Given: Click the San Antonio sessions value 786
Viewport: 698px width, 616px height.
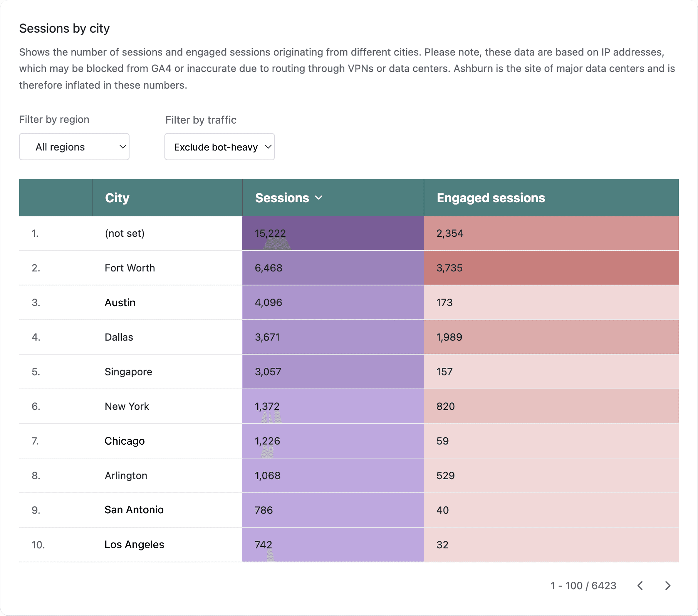Looking at the screenshot, I should coord(264,510).
